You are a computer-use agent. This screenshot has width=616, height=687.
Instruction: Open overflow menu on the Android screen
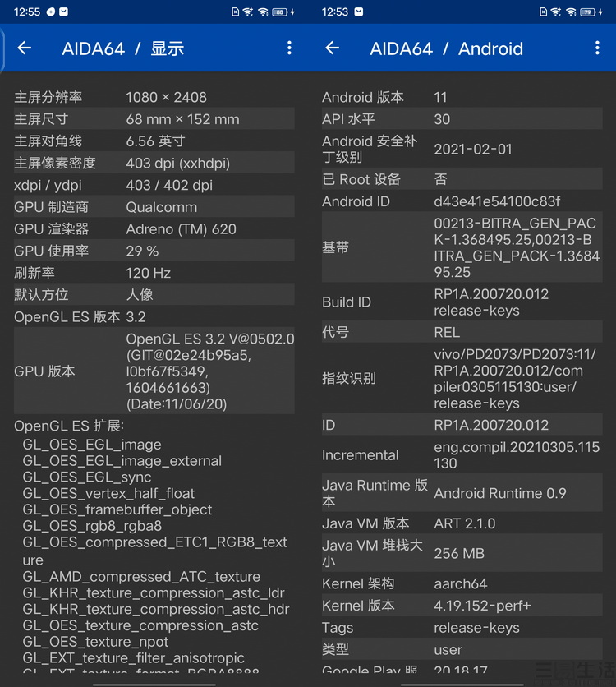tap(597, 48)
